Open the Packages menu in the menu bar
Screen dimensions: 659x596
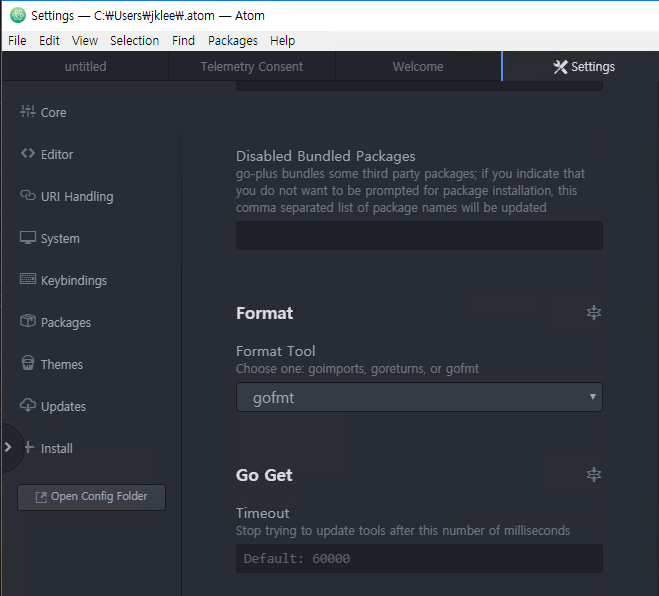click(233, 40)
